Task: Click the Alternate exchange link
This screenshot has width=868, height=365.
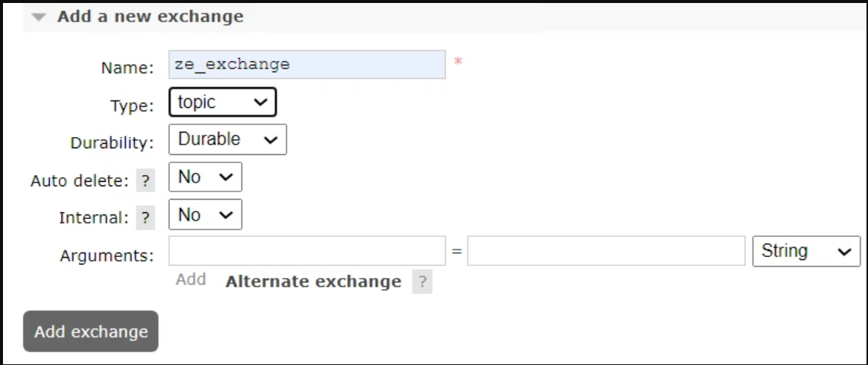Action: click(x=313, y=282)
